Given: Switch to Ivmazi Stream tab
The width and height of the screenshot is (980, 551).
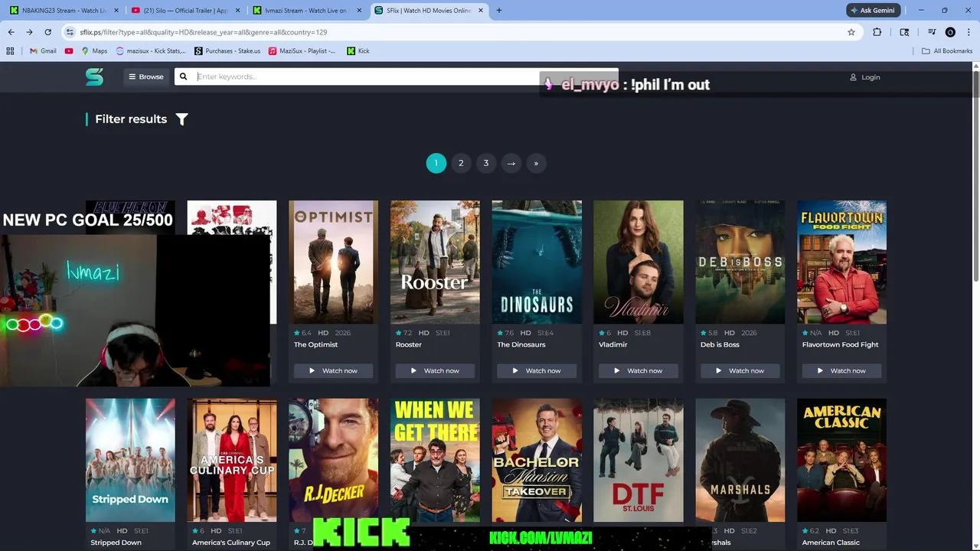Looking at the screenshot, I should pos(308,11).
